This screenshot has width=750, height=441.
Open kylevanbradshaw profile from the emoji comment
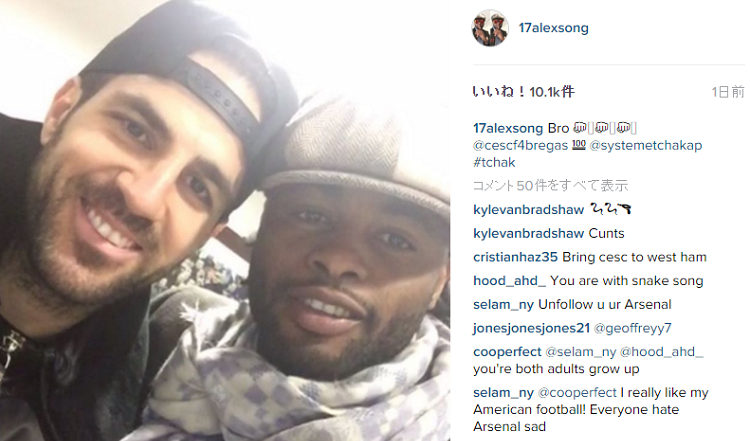coord(529,209)
